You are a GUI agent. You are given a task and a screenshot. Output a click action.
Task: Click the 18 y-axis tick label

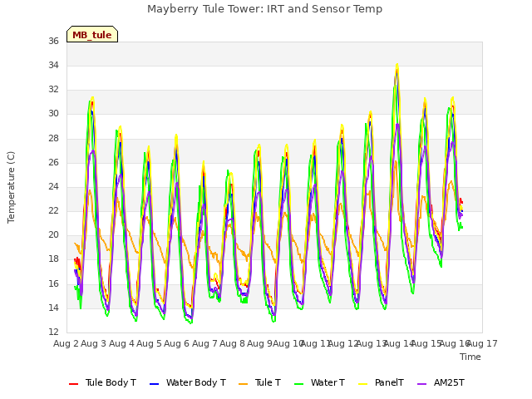pyautogui.click(x=53, y=259)
